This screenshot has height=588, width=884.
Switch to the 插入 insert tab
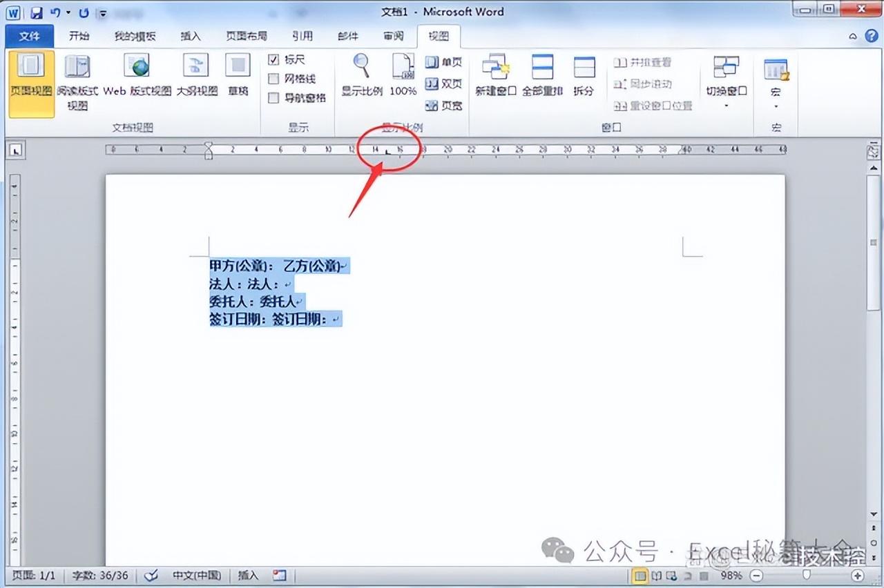click(191, 36)
